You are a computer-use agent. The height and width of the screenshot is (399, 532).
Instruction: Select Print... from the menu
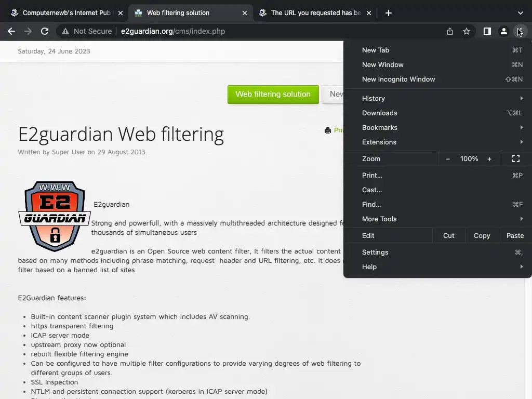(437, 176)
